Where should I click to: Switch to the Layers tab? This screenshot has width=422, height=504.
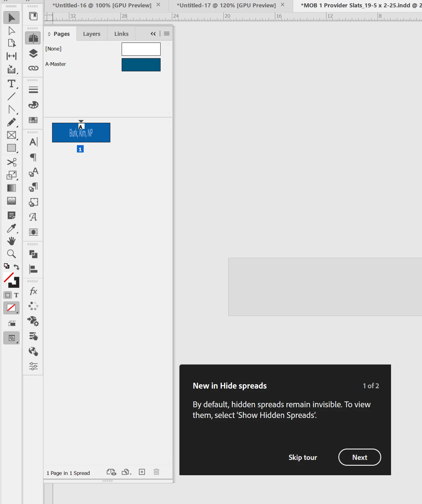(x=92, y=34)
